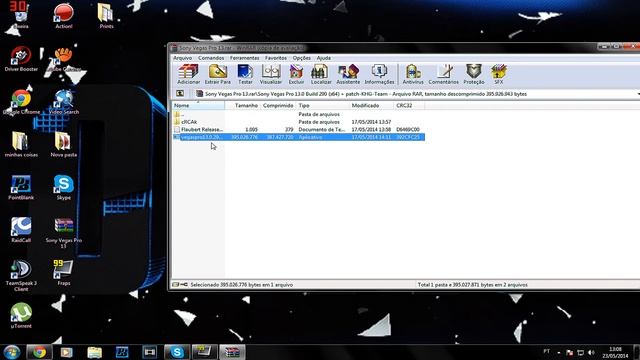Open Video Search desktop shortcut
The image size is (640, 360).
(x=64, y=102)
